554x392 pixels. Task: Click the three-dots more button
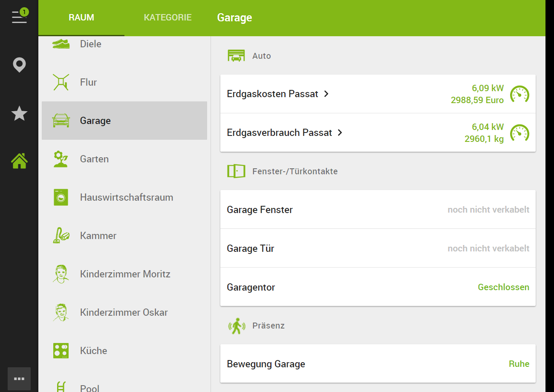(x=19, y=378)
